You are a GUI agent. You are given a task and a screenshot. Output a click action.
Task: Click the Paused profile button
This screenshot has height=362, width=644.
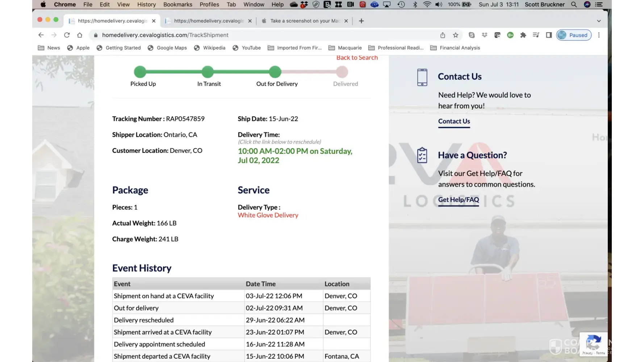tap(574, 35)
